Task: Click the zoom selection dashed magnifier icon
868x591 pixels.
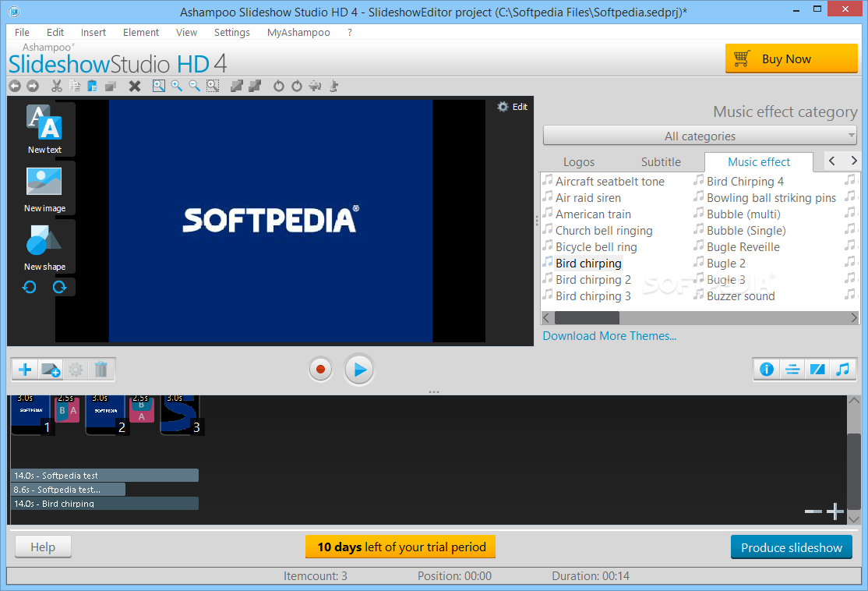Action: (213, 86)
